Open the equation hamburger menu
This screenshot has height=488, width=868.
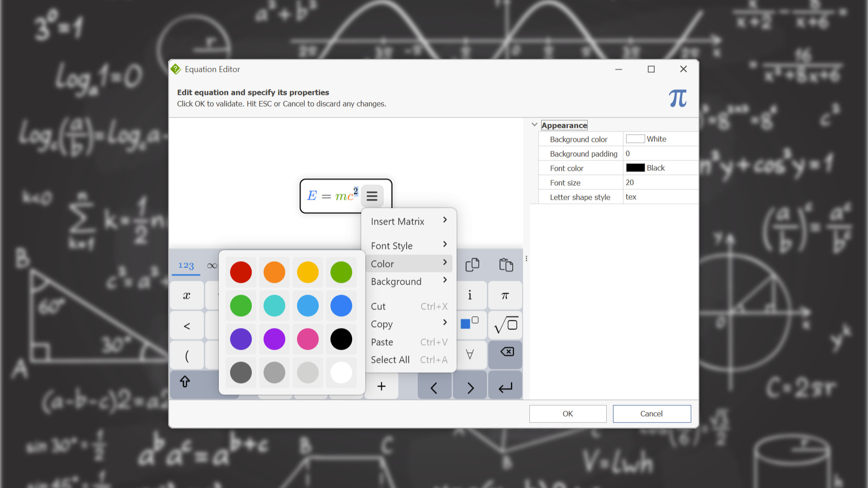[372, 196]
